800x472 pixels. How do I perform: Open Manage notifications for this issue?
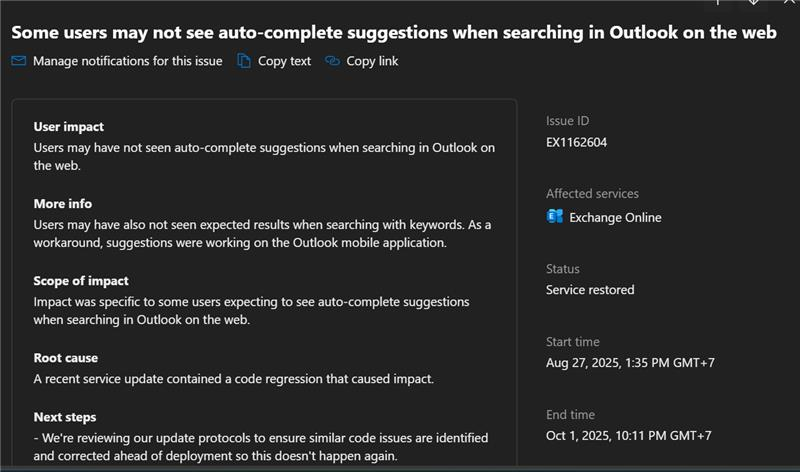pyautogui.click(x=127, y=61)
